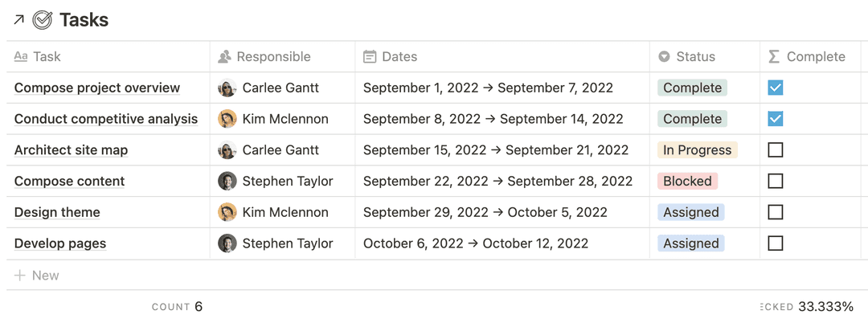Uncheck Complete box for Compose project overview
Screen dimensions: 868x327
coord(776,88)
